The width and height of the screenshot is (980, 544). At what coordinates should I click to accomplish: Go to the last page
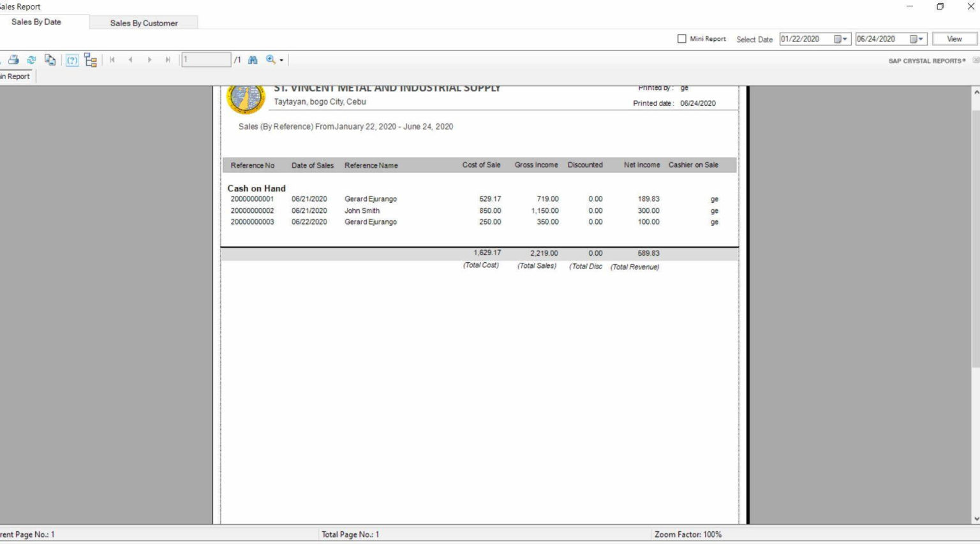point(168,59)
